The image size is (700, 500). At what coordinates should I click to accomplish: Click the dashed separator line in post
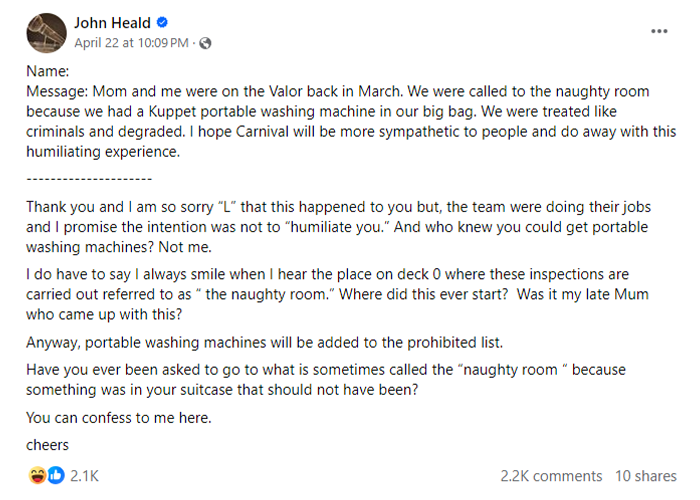88,177
